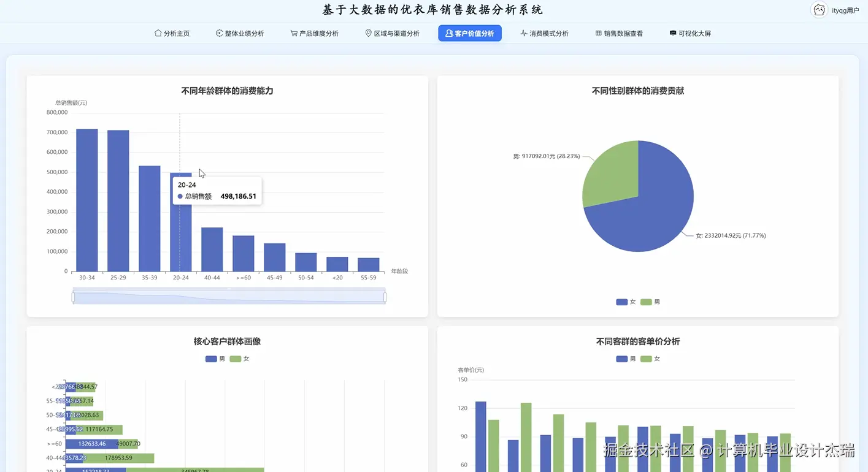Viewport: 868px width, 472px height.
Task: Toggle 男 legend in 客单价分析 chart
Action: point(626,359)
